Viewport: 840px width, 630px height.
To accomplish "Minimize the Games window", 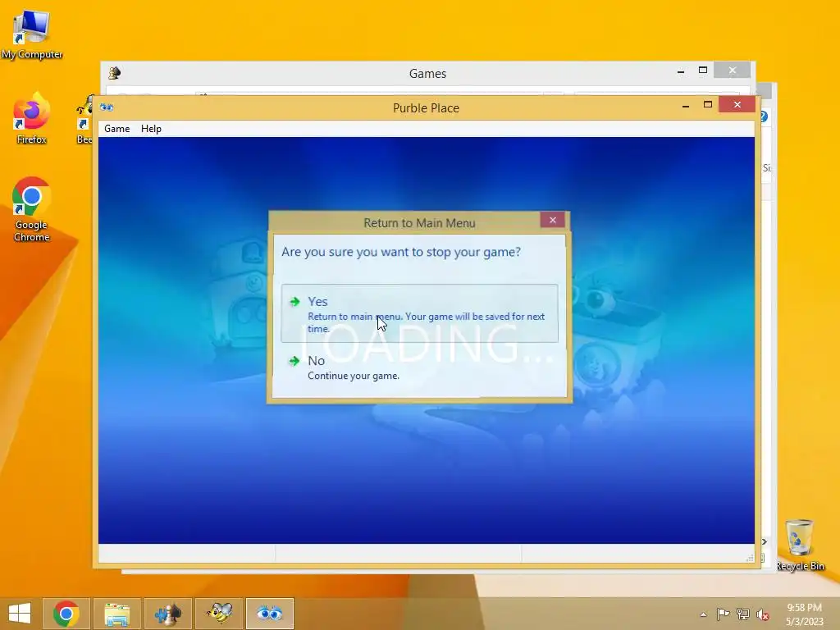I will 680,71.
